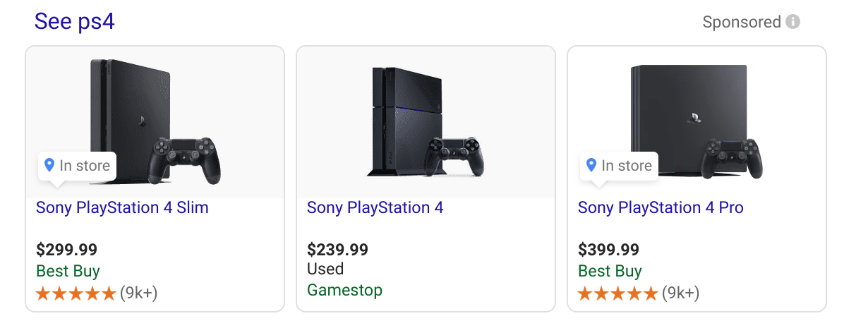Click the Sponsored info icon
This screenshot has width=868, height=328.
click(x=793, y=22)
